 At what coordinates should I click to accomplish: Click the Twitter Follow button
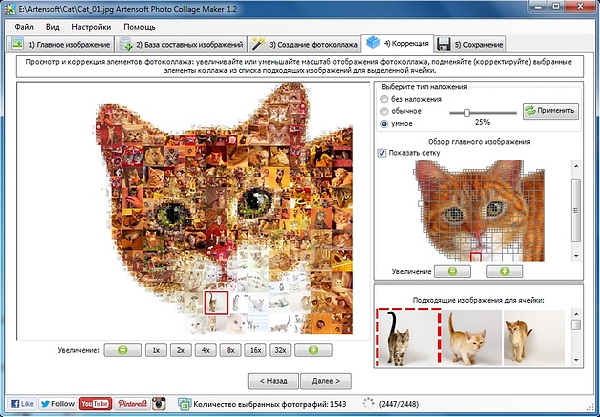57,404
